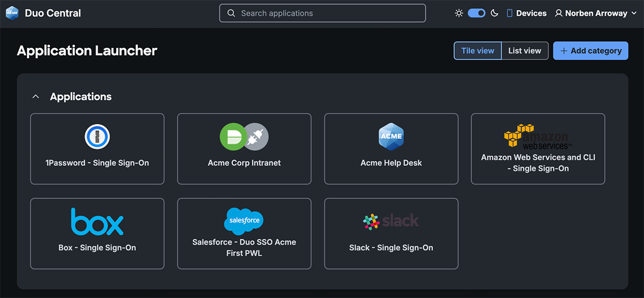Switch to Tile view
The image size is (644, 298).
(x=478, y=51)
